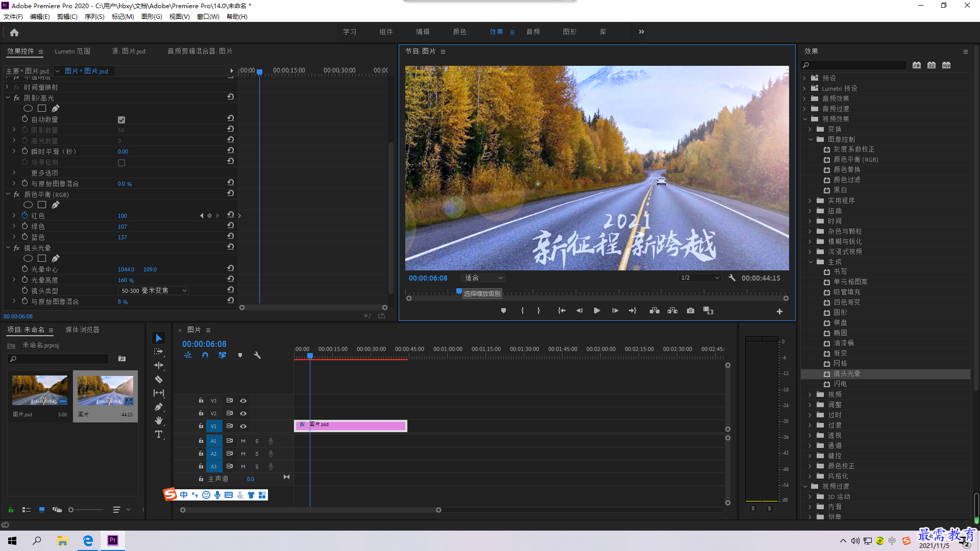
Task: Open the File menu
Action: (13, 17)
